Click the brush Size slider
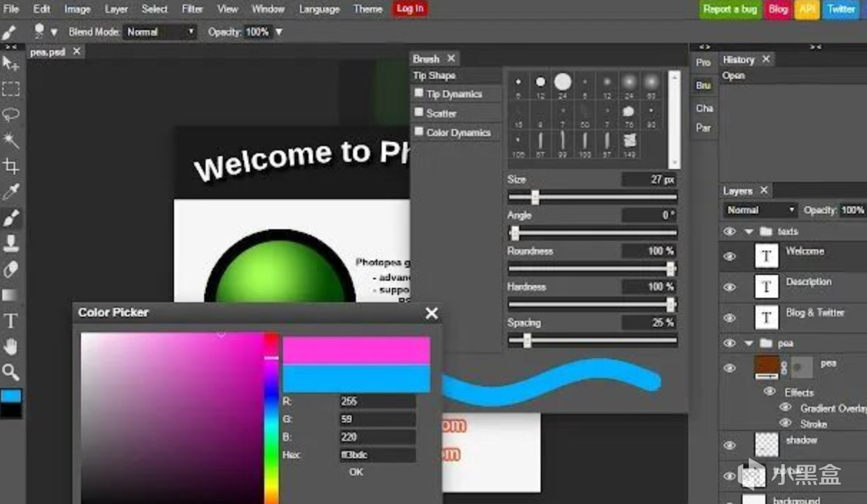This screenshot has height=504, width=867. coord(592,197)
